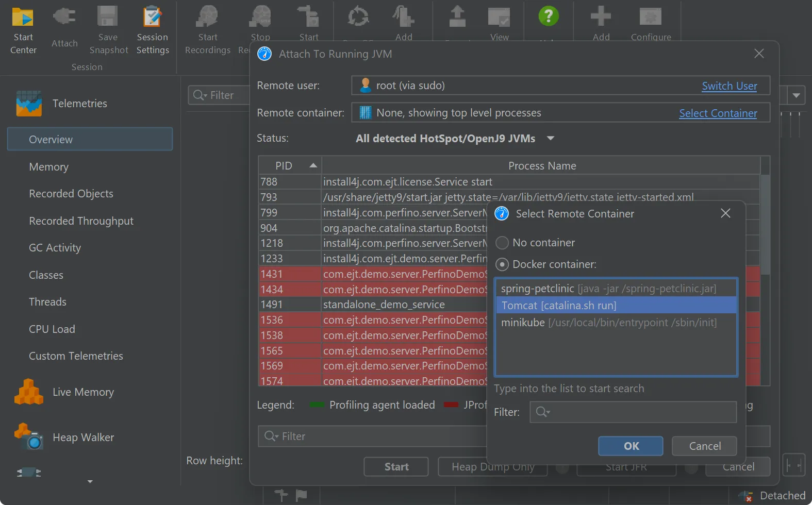Open the Live Memory section icon

click(x=29, y=392)
